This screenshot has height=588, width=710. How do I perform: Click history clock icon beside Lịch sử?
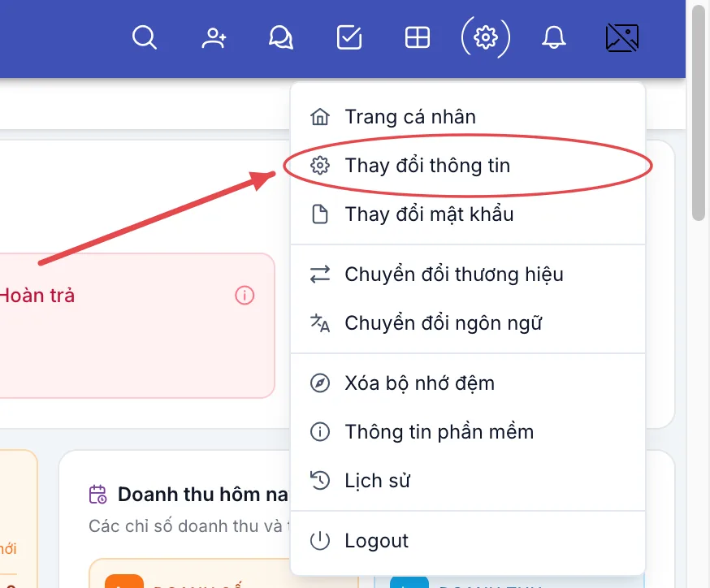tap(320, 481)
